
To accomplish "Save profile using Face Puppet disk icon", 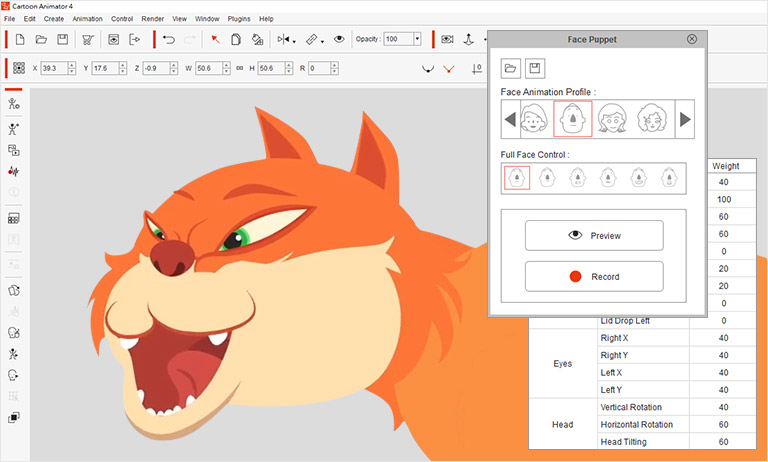I will coord(535,68).
